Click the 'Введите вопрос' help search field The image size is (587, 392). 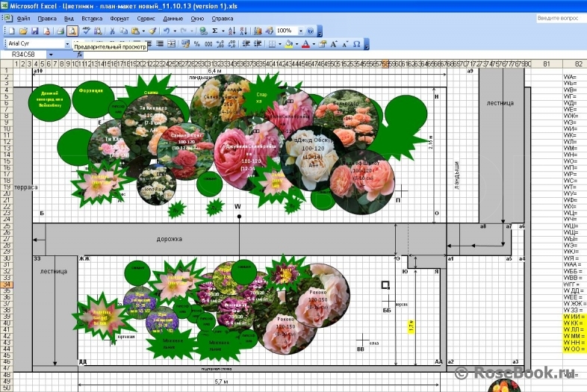point(559,17)
